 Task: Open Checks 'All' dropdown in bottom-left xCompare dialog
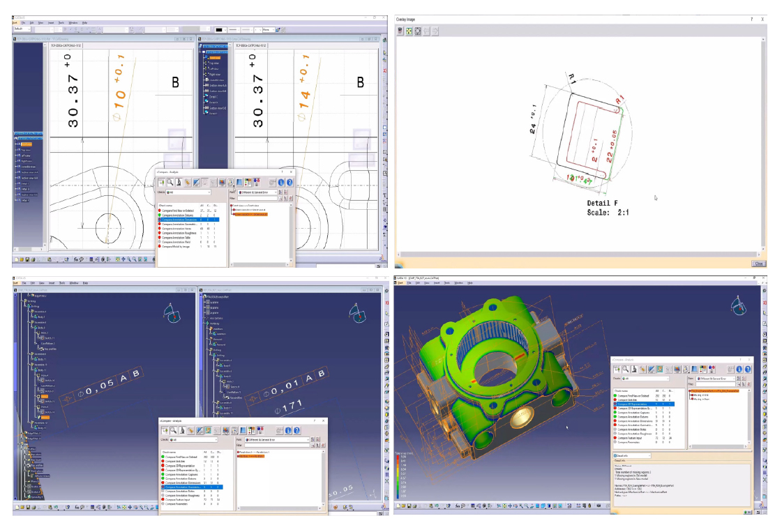pos(193,440)
